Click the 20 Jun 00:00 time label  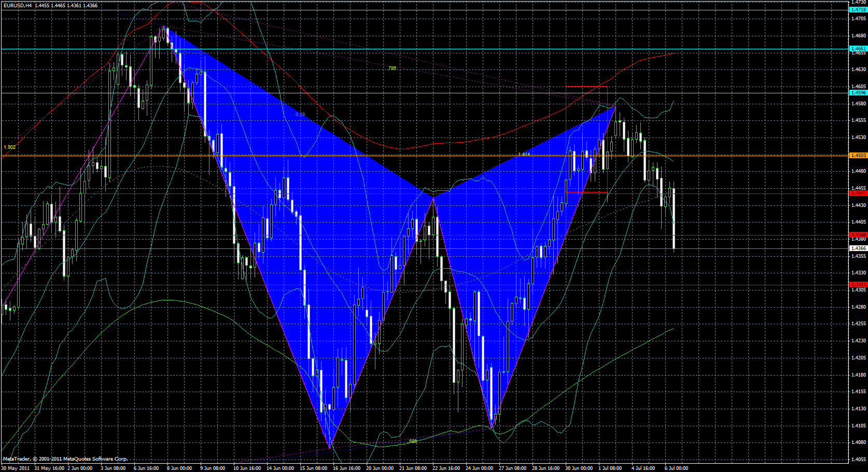(380, 468)
